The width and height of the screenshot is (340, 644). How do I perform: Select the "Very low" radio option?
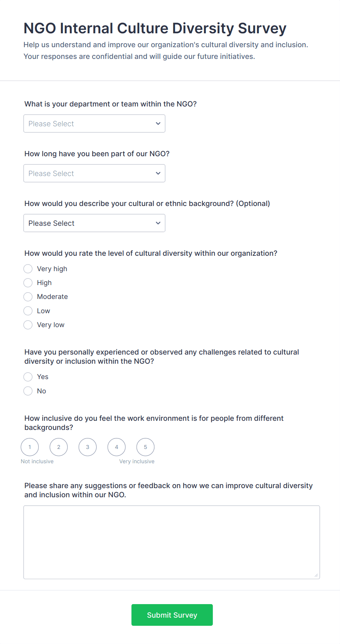point(28,325)
